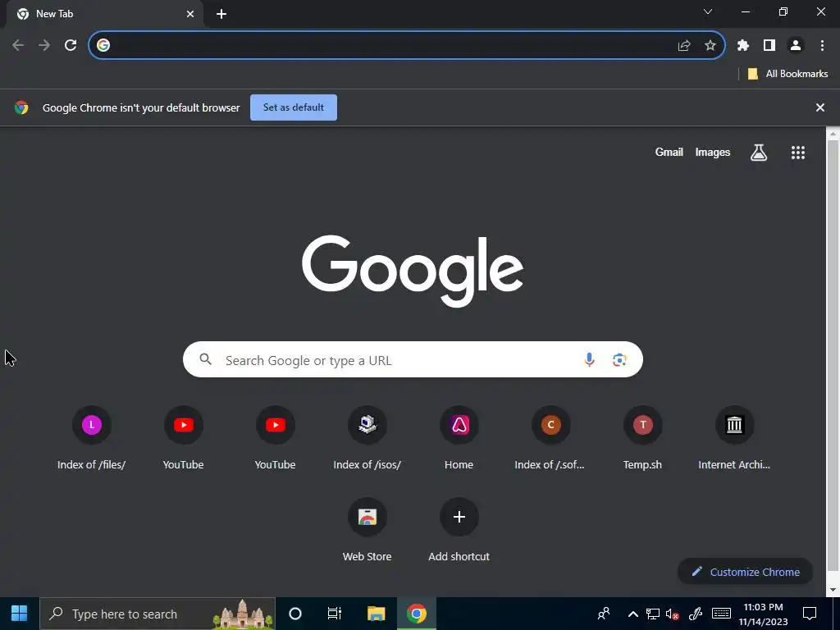Open the taskbar clock and date
This screenshot has height=630, width=840.
pyautogui.click(x=764, y=614)
